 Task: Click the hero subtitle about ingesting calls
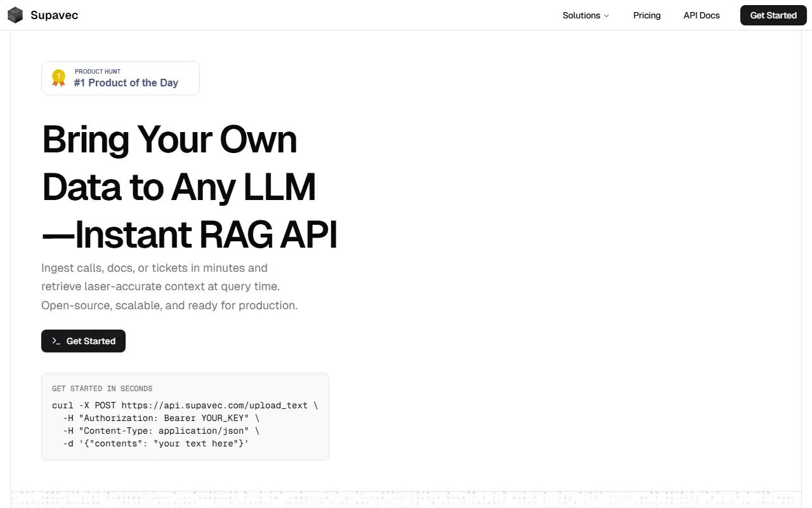[169, 286]
